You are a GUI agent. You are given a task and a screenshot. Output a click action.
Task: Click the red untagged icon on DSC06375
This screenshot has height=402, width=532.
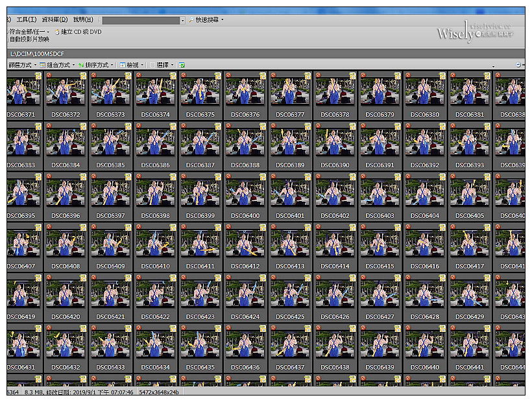(184, 75)
